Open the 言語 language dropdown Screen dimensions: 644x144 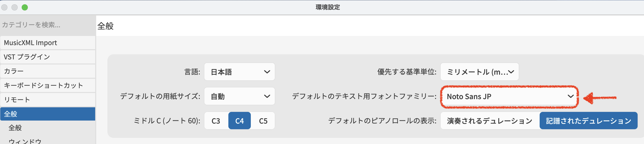point(239,72)
